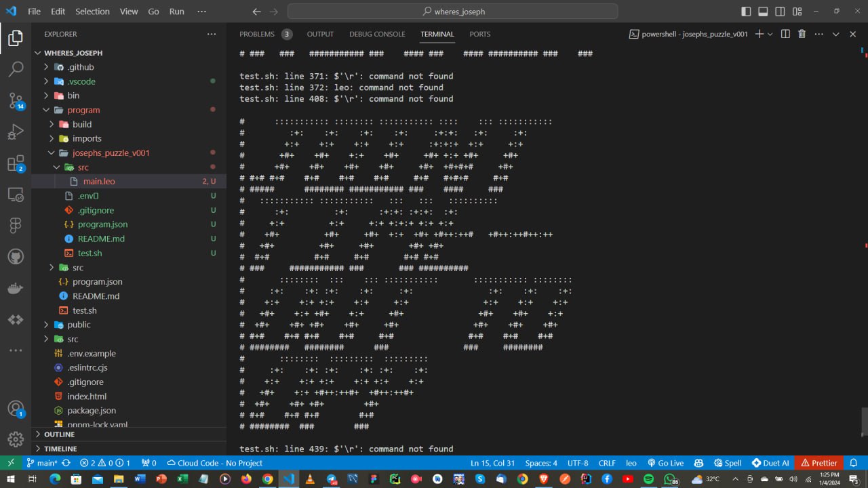Go back using navigation arrow
The height and width of the screenshot is (488, 868).
[256, 12]
